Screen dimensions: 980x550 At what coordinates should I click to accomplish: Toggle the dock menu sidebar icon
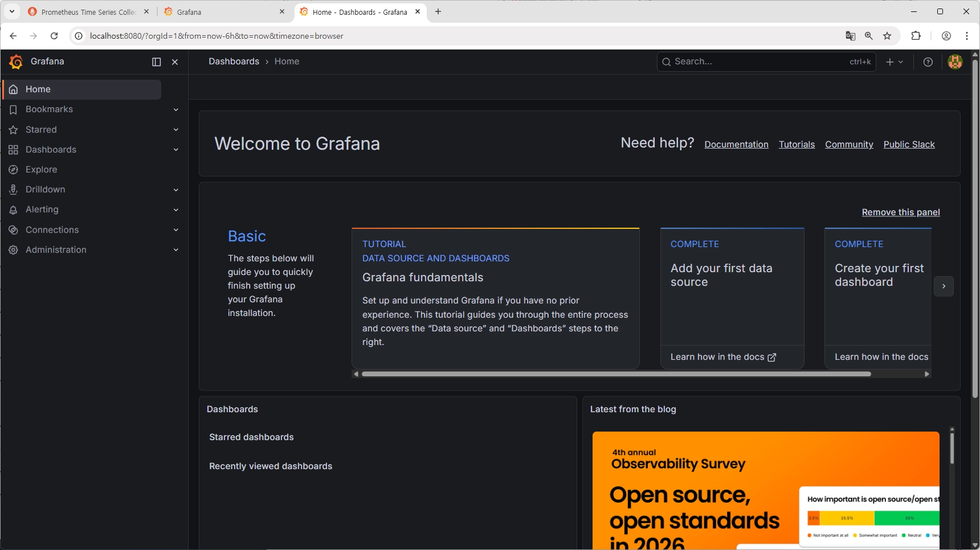[x=157, y=62]
